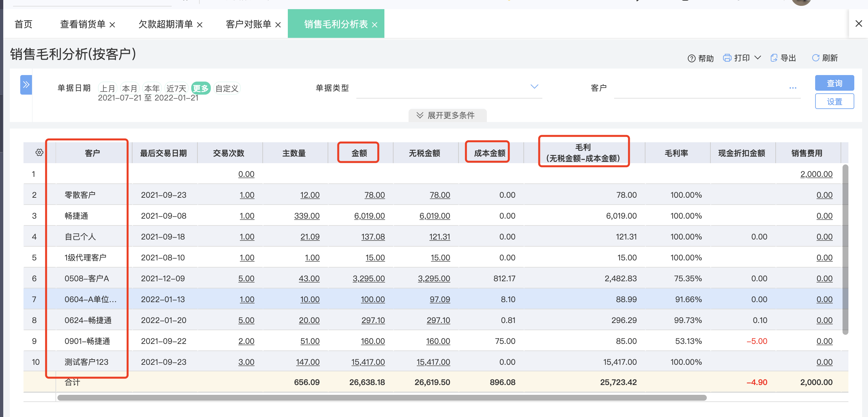This screenshot has height=417, width=868.
Task: Close the 查看销货单 tab
Action: click(113, 25)
